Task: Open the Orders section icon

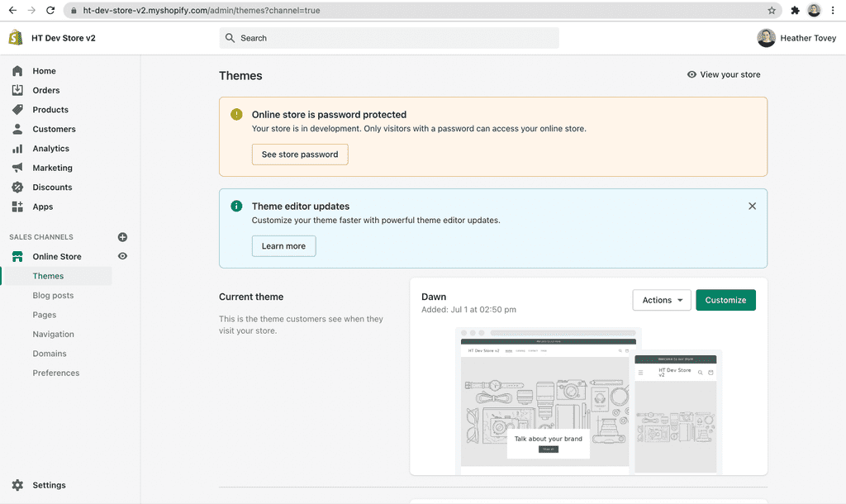Action: [x=17, y=90]
